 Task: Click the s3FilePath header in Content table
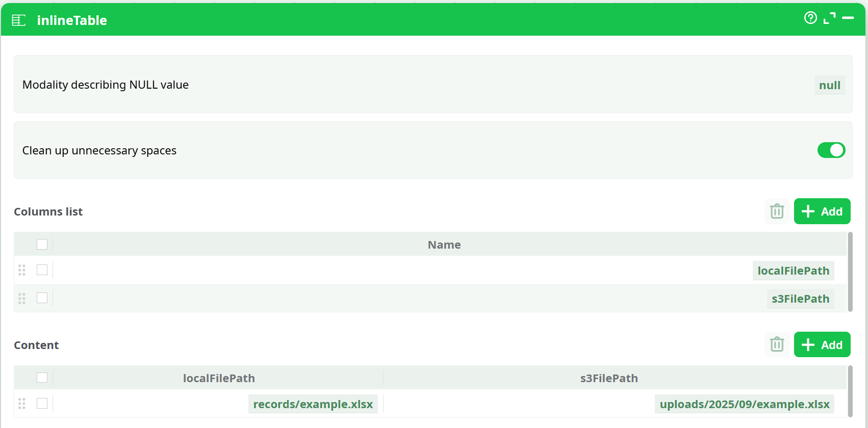[609, 378]
